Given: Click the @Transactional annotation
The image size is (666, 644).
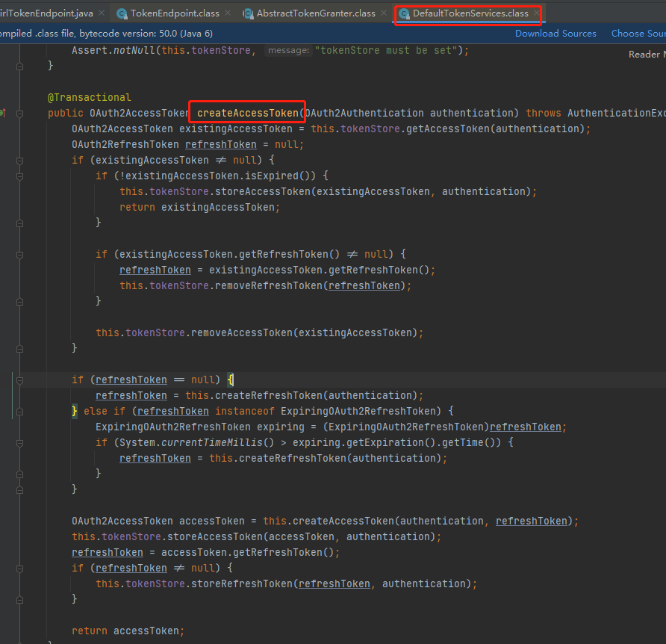Looking at the screenshot, I should 89,97.
